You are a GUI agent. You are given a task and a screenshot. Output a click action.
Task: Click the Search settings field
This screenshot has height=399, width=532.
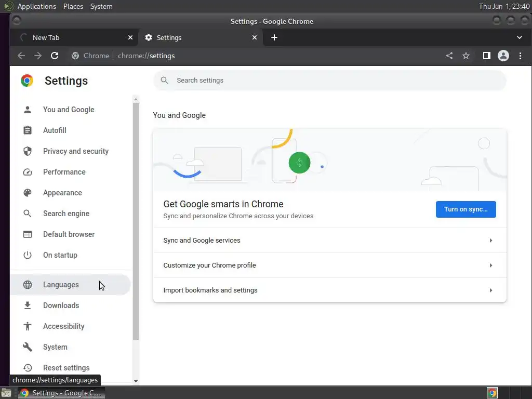coord(332,81)
